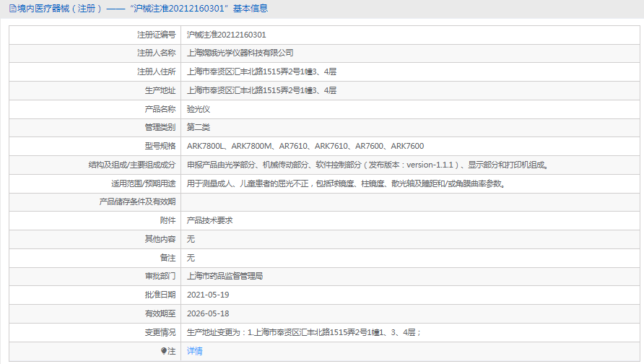This screenshot has width=644, height=364.
Task: Click the 产品名称 label
Action: pyautogui.click(x=160, y=109)
